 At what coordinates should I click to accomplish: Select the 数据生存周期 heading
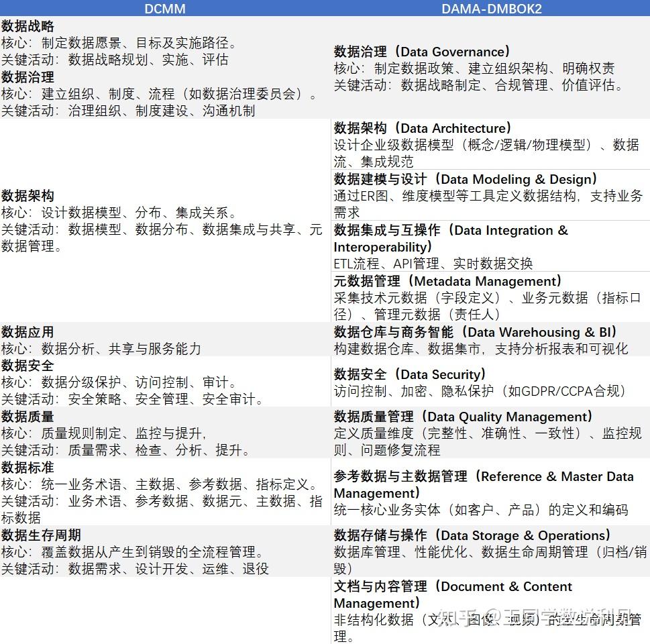point(41,535)
